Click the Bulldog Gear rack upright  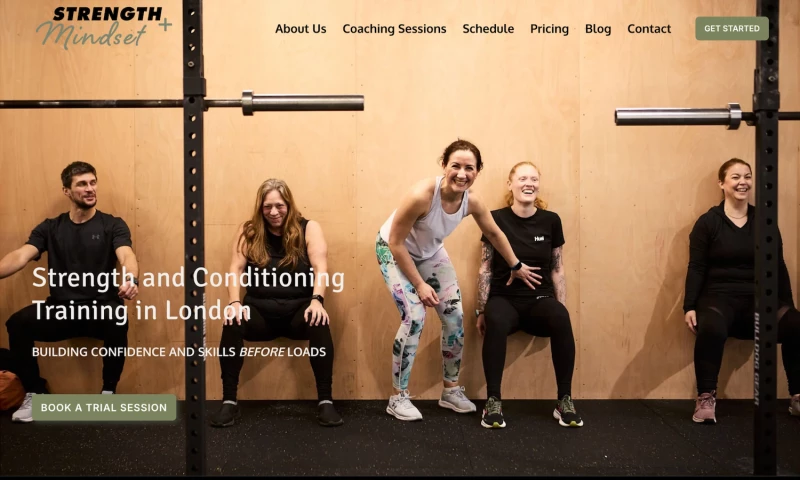pos(767,240)
